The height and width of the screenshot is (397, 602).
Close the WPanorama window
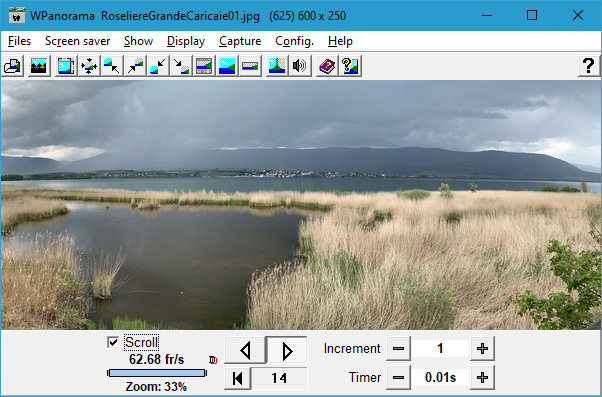(577, 15)
